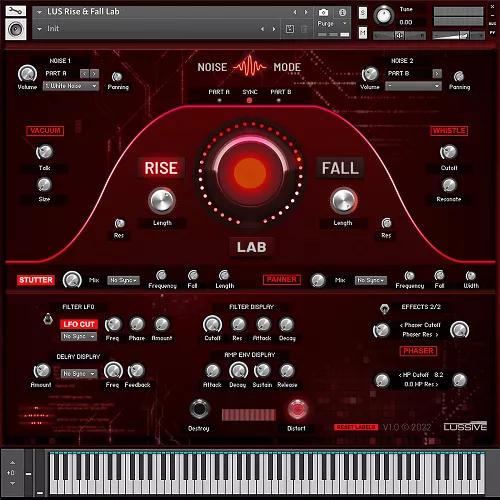The width and height of the screenshot is (500, 500).
Task: Select the SYNC noise mode indicator
Action: [249, 100]
